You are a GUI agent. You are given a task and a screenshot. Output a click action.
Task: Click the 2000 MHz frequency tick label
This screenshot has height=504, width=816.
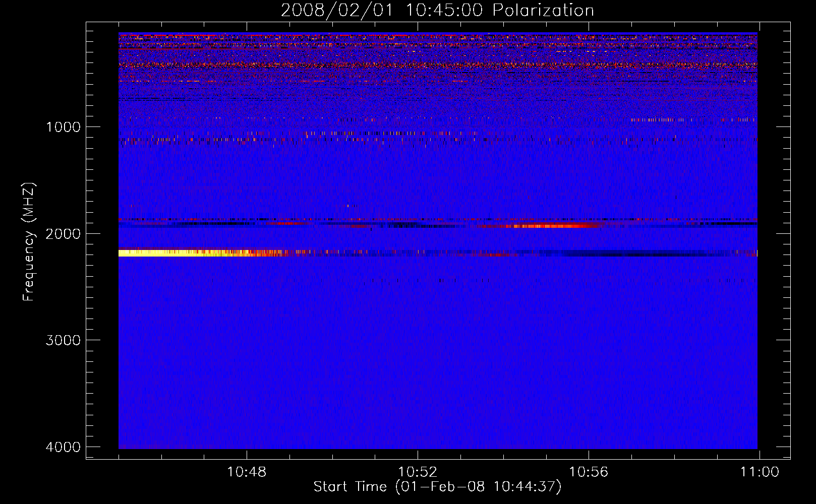point(63,234)
